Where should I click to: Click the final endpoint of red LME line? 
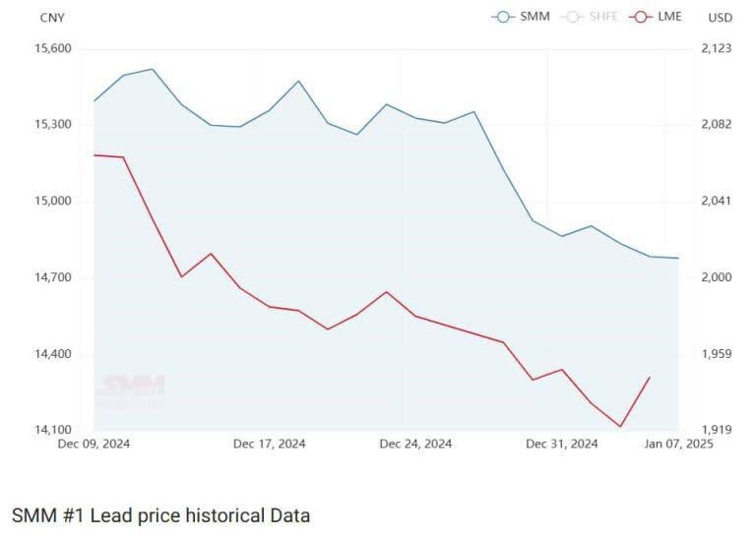click(x=650, y=377)
